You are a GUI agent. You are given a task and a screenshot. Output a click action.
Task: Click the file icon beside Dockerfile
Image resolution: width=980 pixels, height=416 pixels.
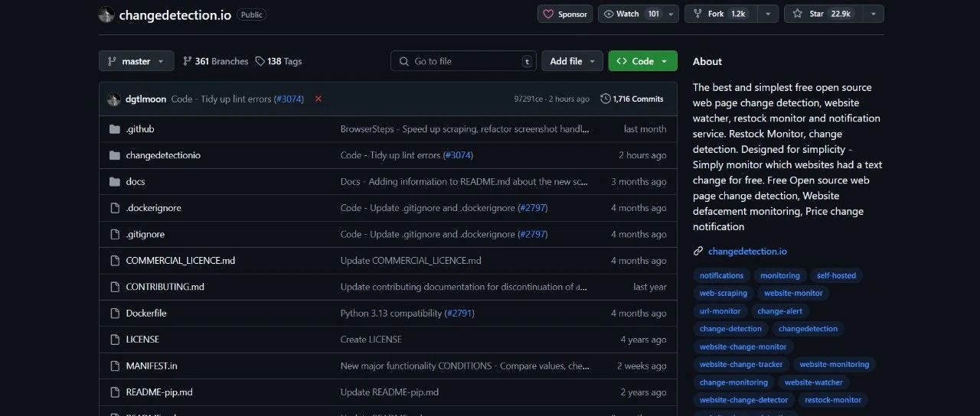114,314
